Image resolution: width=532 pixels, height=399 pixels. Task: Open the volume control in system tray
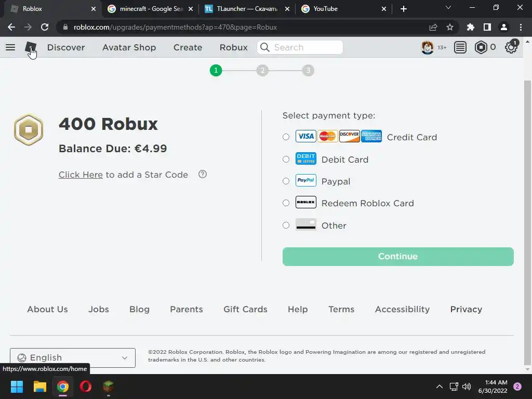(x=467, y=387)
